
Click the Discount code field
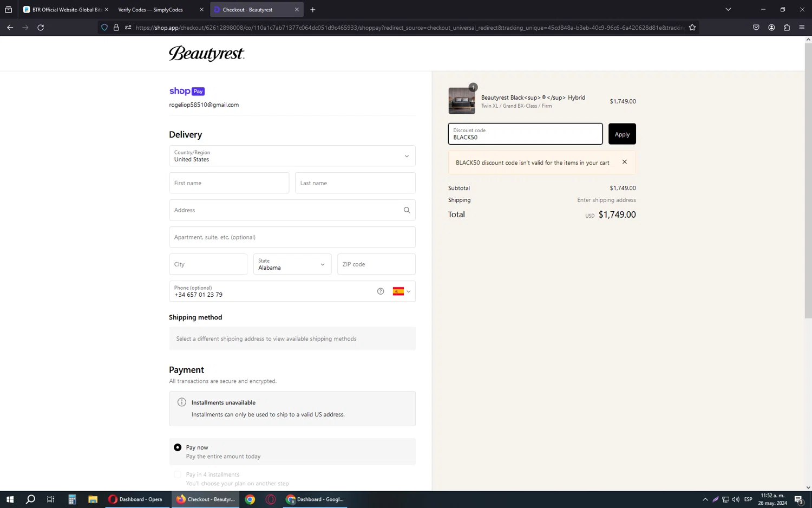[x=525, y=134]
